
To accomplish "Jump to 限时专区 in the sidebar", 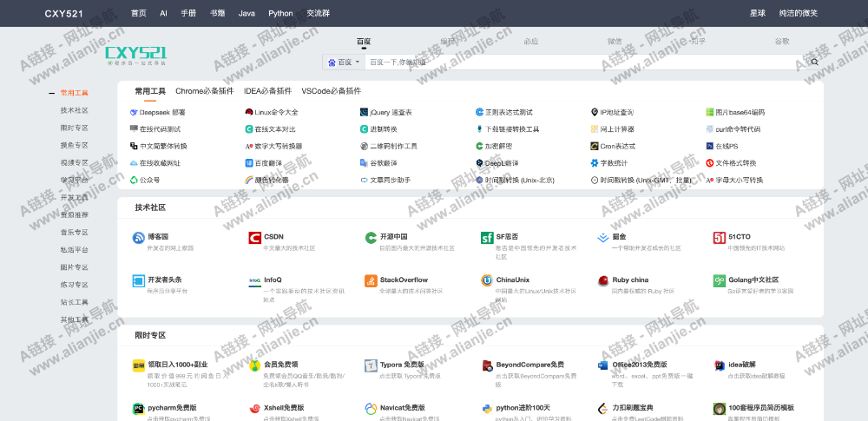I will click(74, 128).
